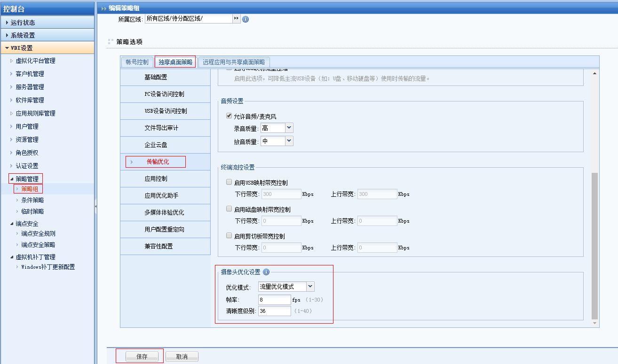The height and width of the screenshot is (364, 618).
Task: Collapse the VDI设置 section
Action: (x=47, y=48)
